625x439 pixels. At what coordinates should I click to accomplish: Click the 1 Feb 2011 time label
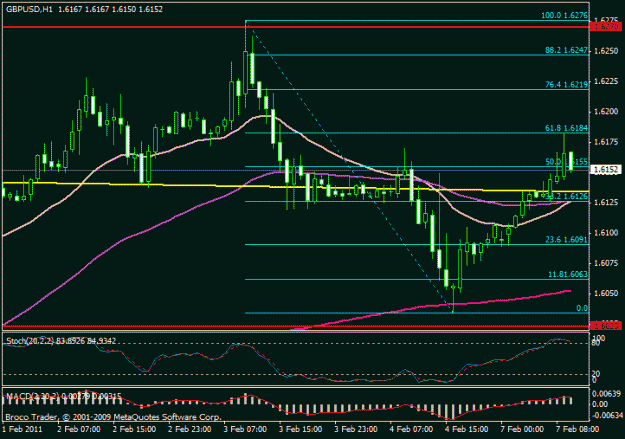[x=22, y=429]
